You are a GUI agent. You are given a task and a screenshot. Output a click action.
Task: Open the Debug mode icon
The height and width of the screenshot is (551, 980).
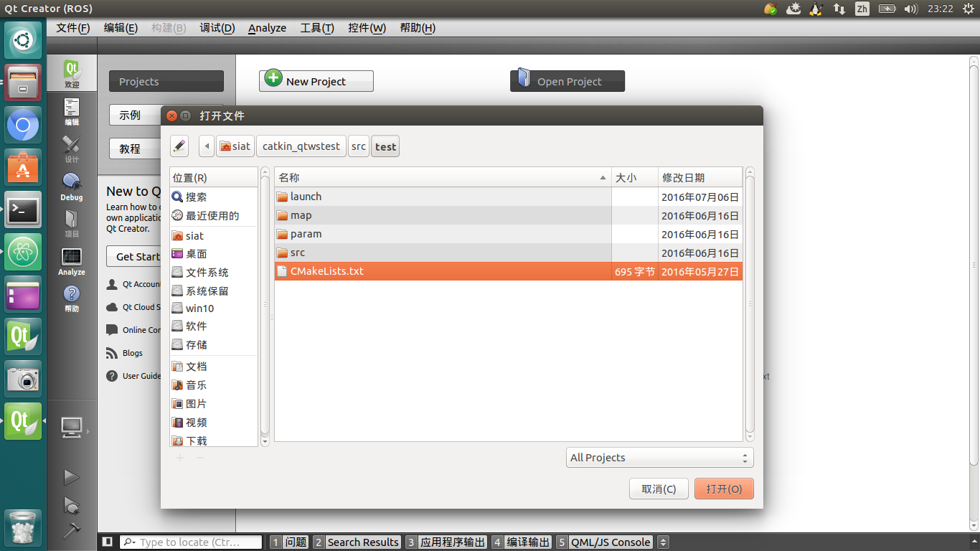coord(72,187)
